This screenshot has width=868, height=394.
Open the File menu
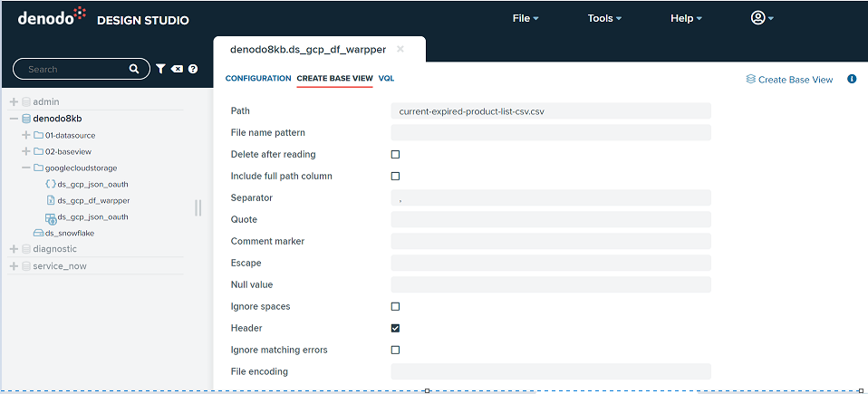(526, 18)
